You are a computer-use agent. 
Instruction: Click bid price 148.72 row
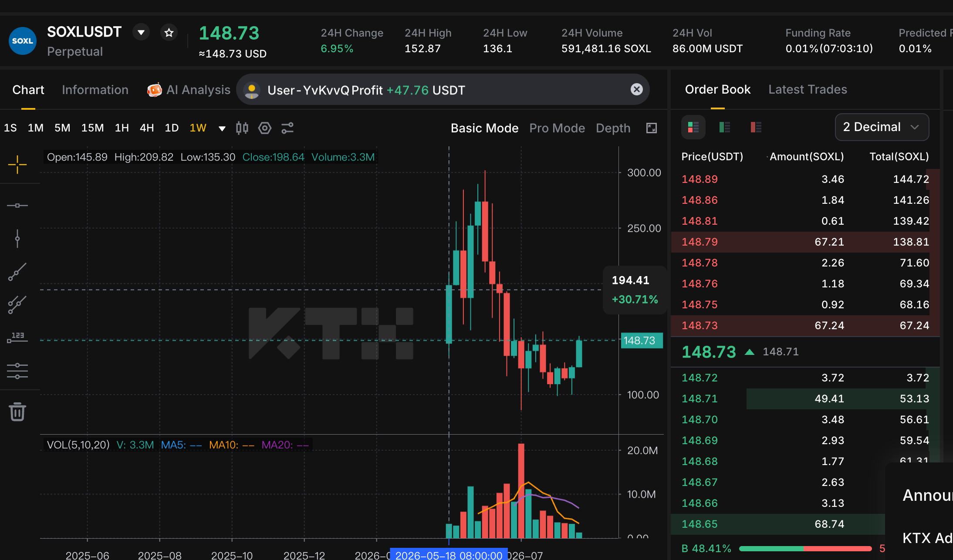[805, 378]
